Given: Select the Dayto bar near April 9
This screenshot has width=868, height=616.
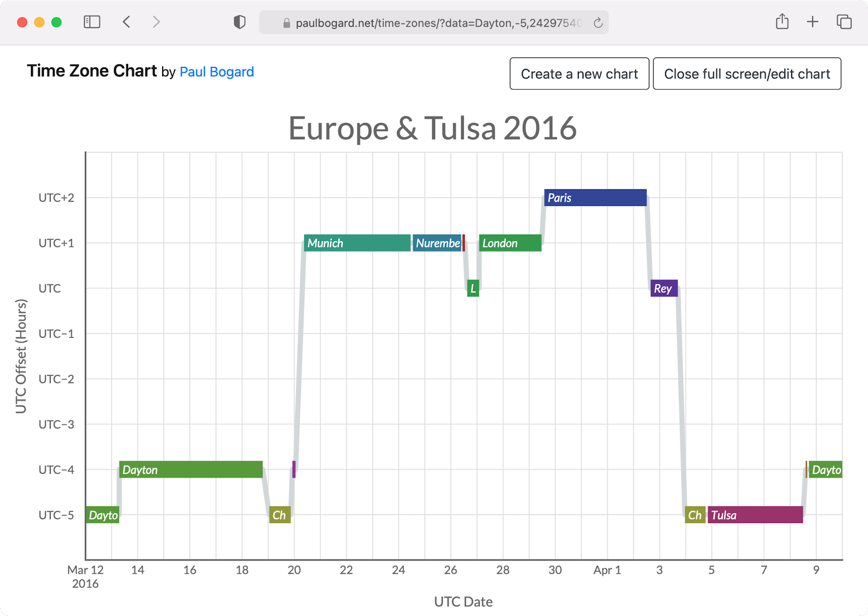Looking at the screenshot, I should (825, 470).
